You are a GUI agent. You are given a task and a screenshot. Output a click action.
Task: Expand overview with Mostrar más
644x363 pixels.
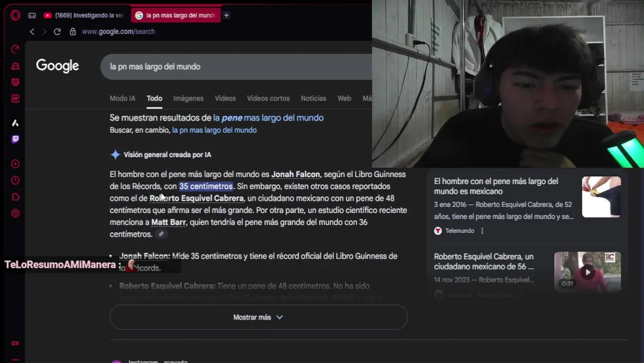[x=258, y=317]
